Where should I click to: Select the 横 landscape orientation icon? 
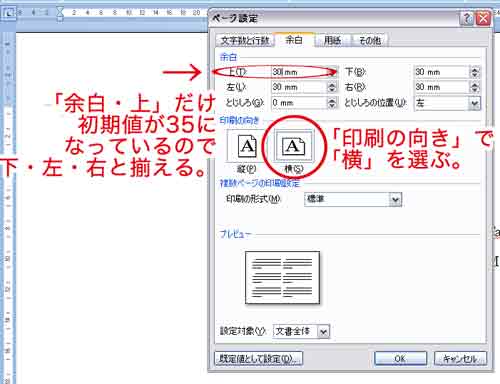click(x=293, y=146)
